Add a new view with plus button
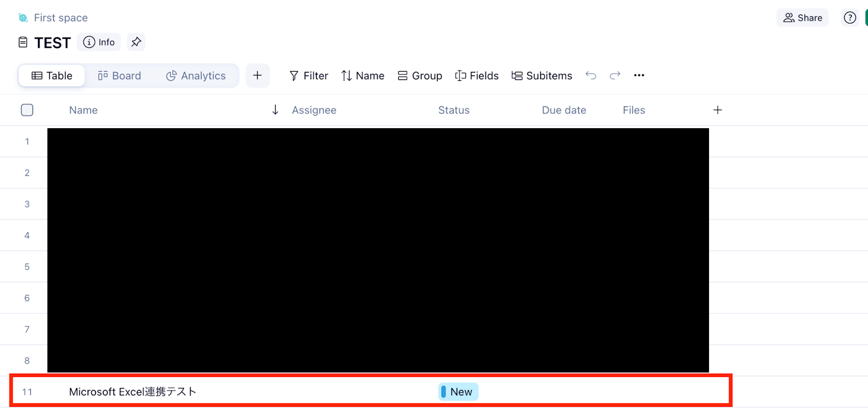Screen dimensions: 868x409 point(258,75)
